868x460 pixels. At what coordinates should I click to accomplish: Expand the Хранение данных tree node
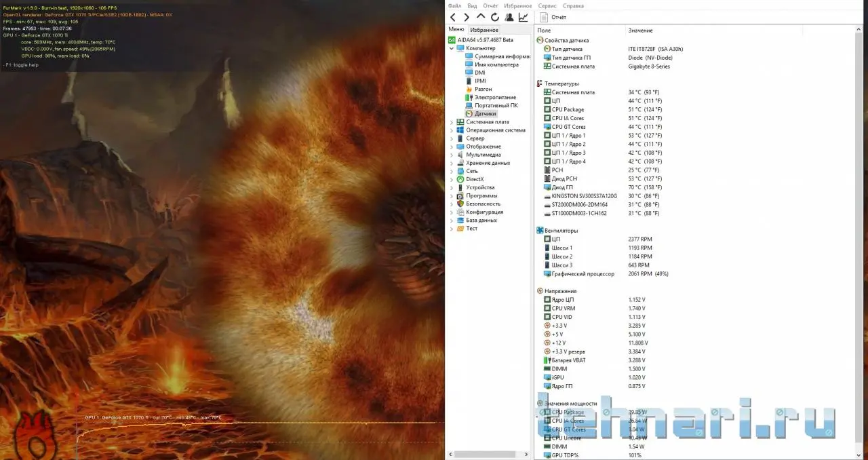pos(452,163)
